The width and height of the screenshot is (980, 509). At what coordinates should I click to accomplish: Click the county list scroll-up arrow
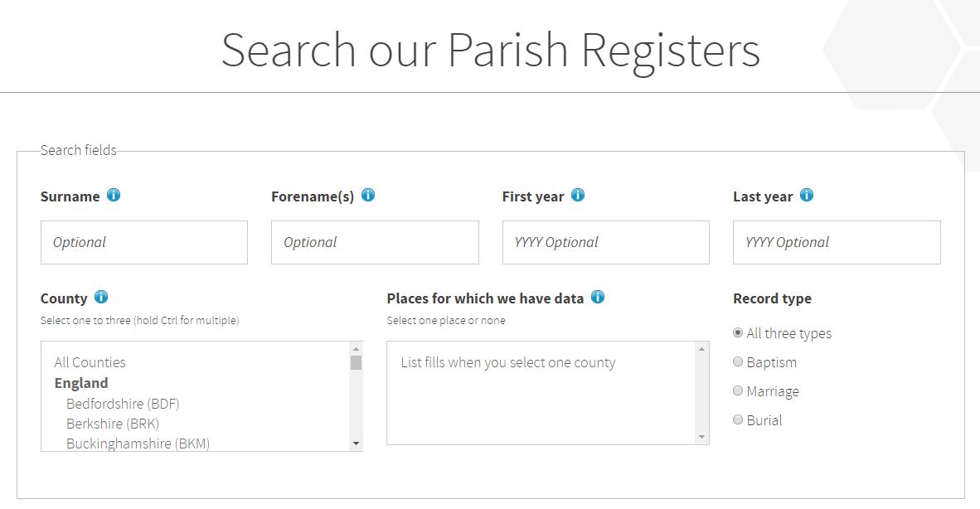pos(357,349)
